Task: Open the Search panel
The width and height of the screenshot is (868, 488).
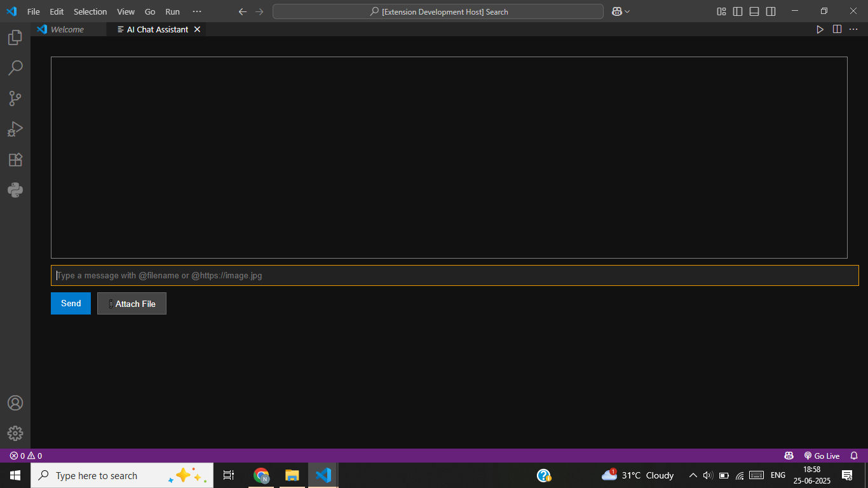Action: pyautogui.click(x=15, y=67)
